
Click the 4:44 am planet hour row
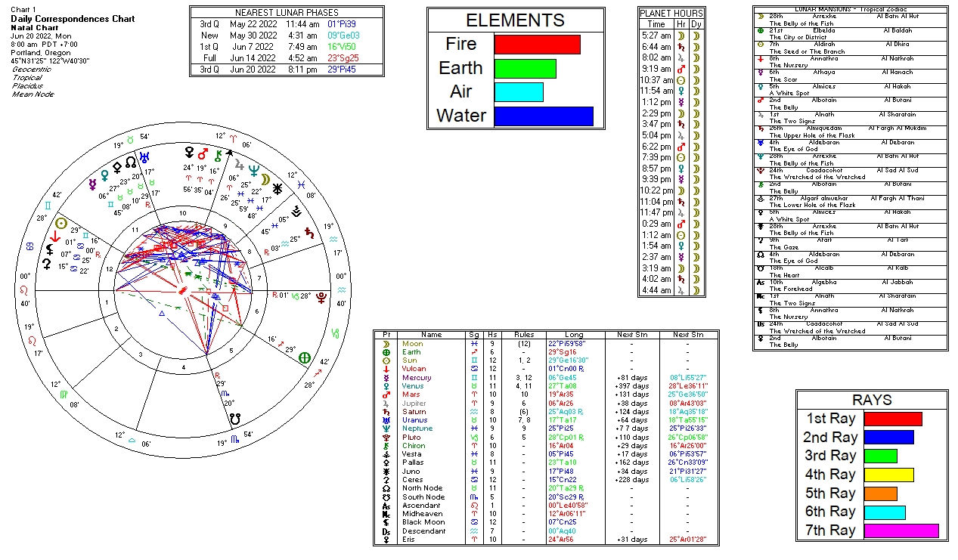[x=671, y=290]
